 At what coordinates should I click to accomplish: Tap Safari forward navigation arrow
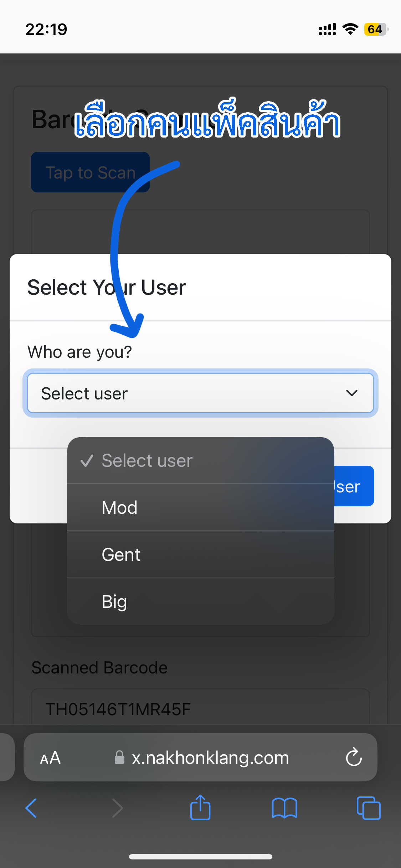117,808
